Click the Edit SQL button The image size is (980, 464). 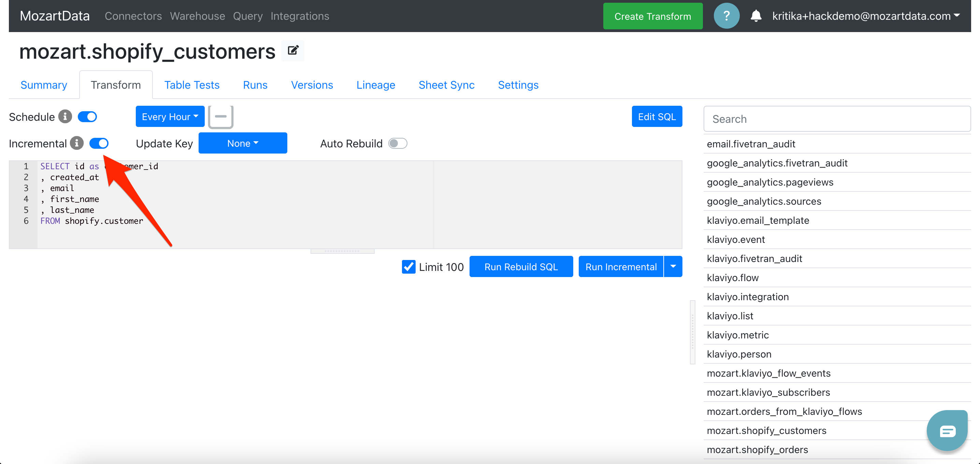[x=657, y=116]
